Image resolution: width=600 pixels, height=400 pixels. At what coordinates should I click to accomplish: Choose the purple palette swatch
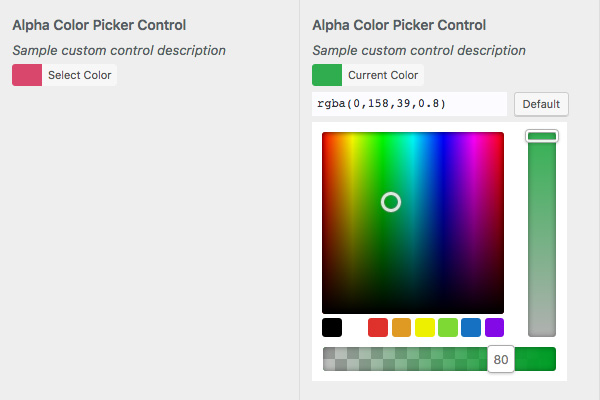tap(495, 327)
